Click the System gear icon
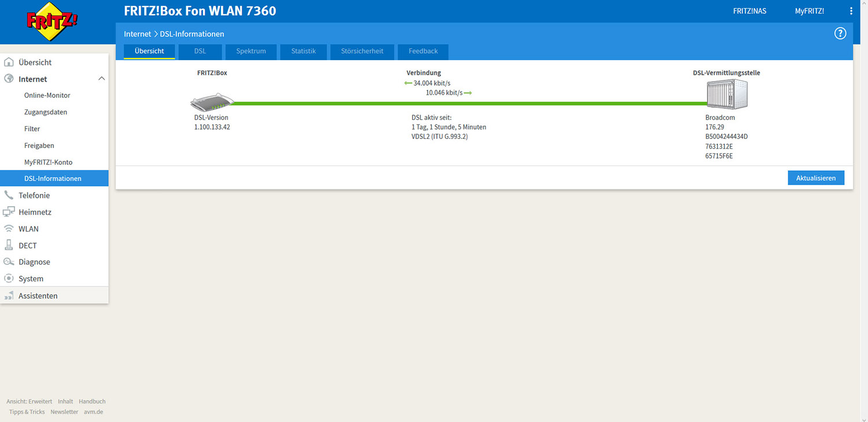 tap(9, 278)
